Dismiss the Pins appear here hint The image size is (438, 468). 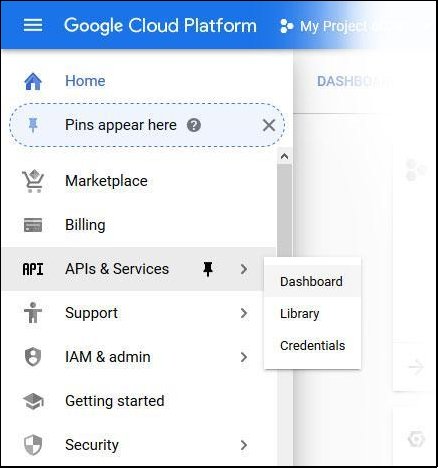point(269,126)
